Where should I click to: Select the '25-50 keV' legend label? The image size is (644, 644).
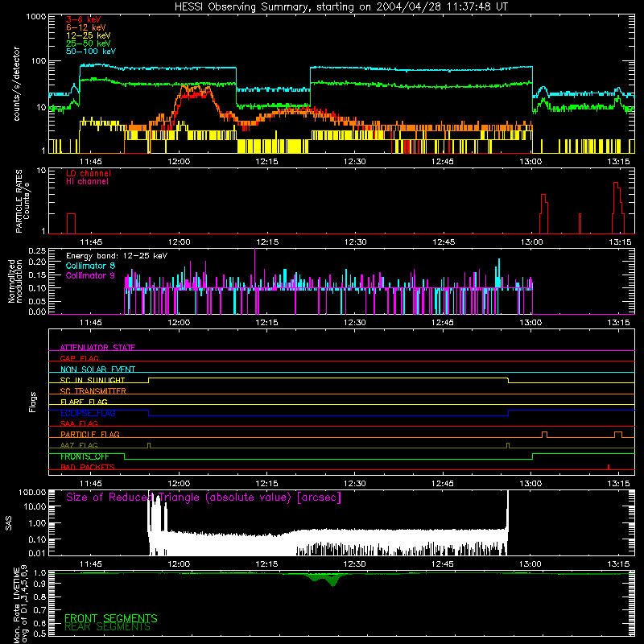[x=89, y=43]
